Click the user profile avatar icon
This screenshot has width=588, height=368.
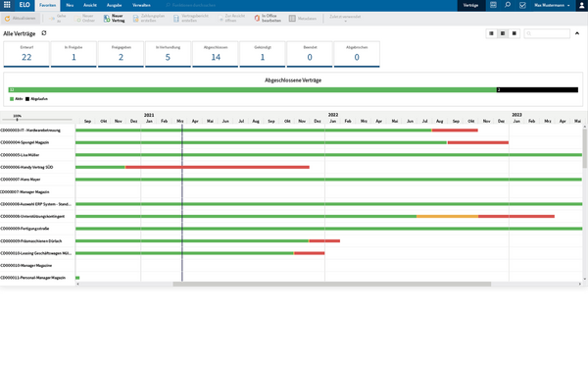tap(581, 5)
